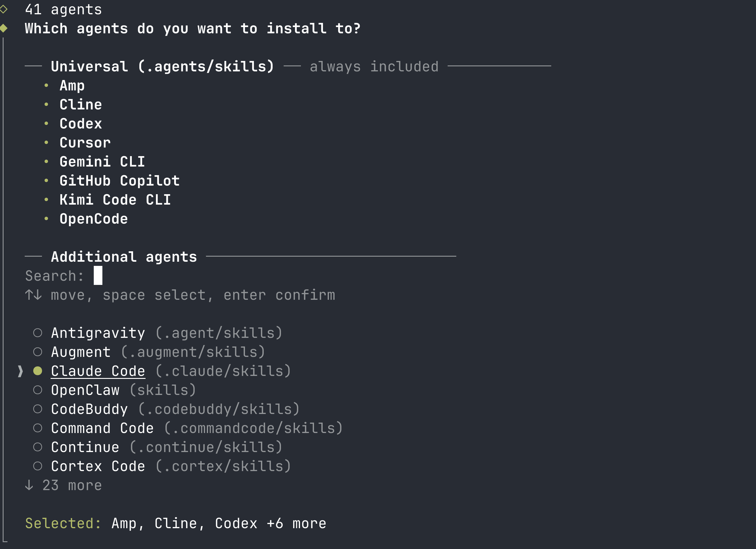The height and width of the screenshot is (549, 756).
Task: Click the bullet icon beside Amp
Action: pyautogui.click(x=47, y=86)
